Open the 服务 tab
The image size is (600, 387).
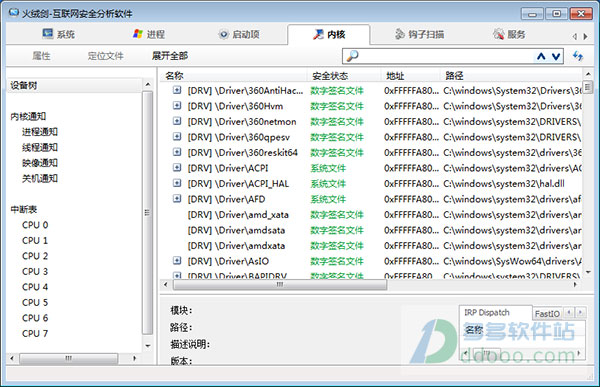click(x=509, y=34)
